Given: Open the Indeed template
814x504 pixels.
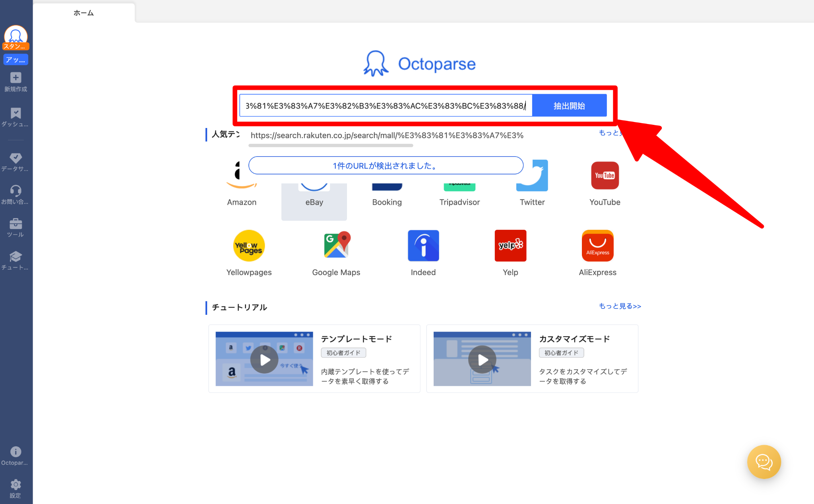Looking at the screenshot, I should click(423, 253).
